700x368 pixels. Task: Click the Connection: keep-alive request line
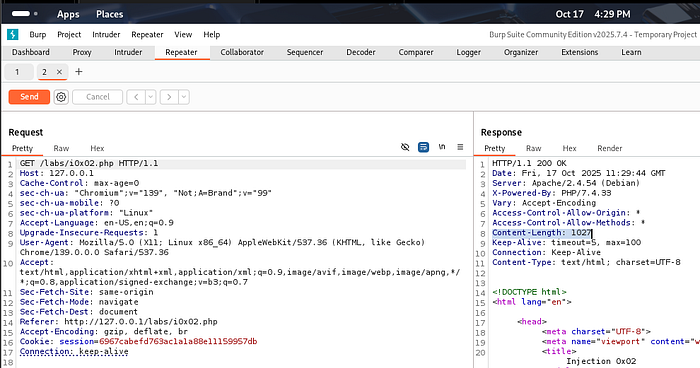coord(74,351)
